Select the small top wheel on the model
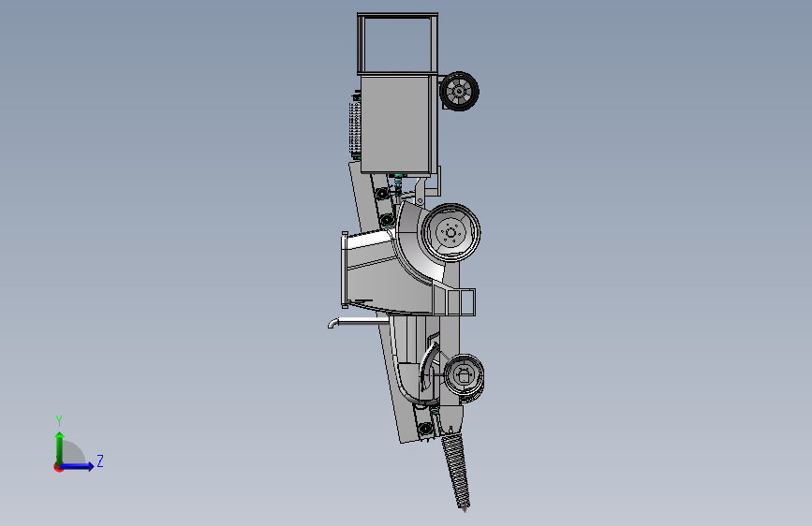 459,92
